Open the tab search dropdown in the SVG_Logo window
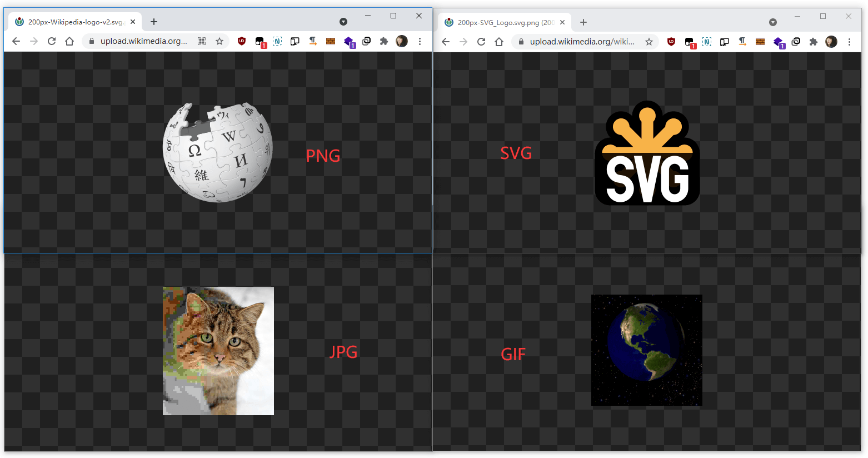The image size is (868, 458). [773, 22]
